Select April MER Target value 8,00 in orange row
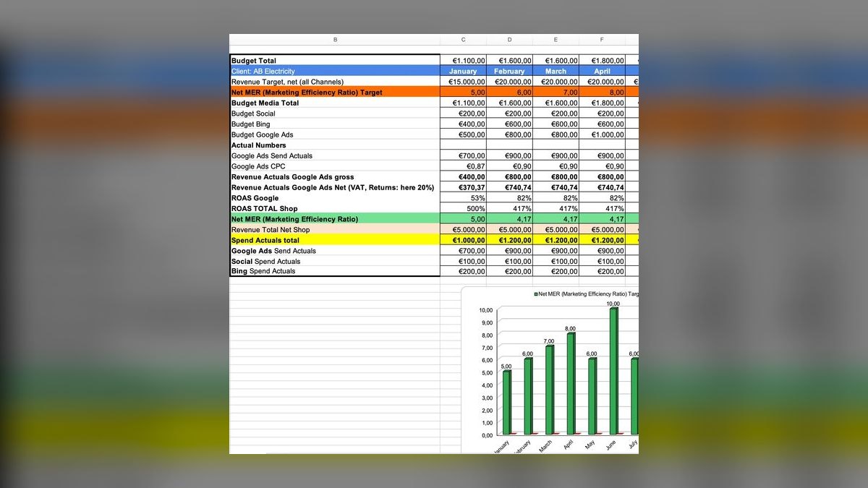The width and height of the screenshot is (868, 488). click(x=602, y=92)
